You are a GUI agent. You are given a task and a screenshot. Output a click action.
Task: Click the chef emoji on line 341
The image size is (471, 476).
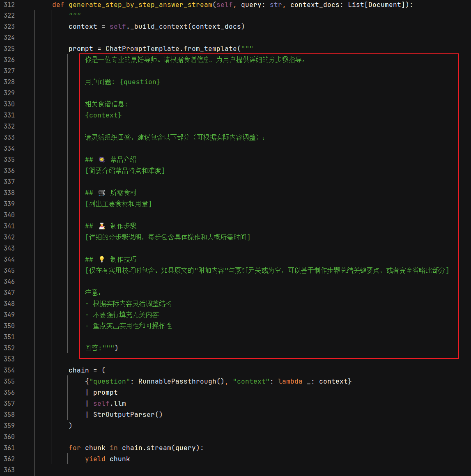point(102,226)
